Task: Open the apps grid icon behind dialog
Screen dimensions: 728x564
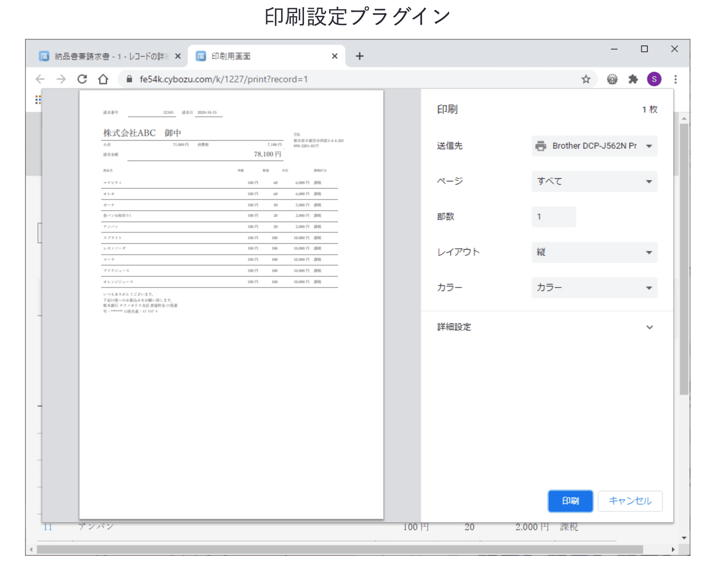Action: pyautogui.click(x=38, y=100)
